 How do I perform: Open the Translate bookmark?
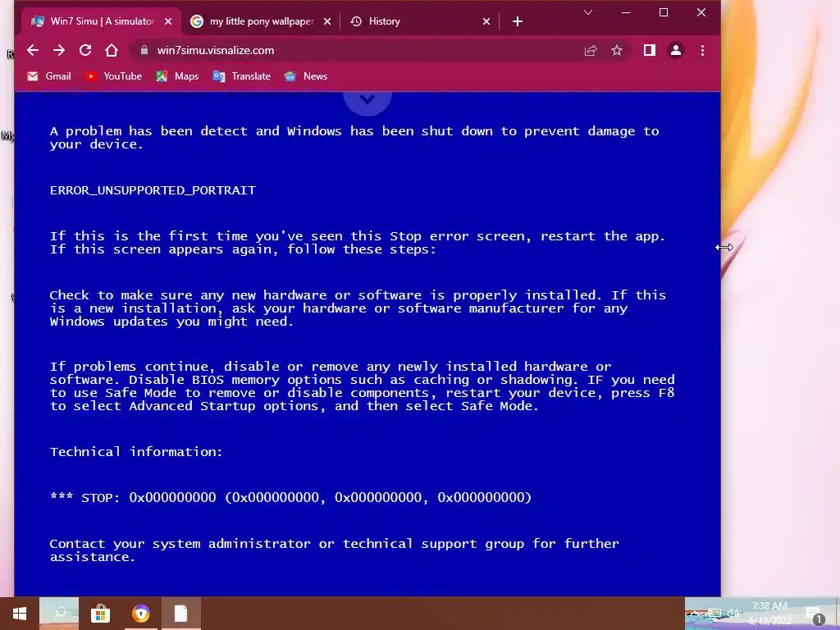[x=242, y=76]
